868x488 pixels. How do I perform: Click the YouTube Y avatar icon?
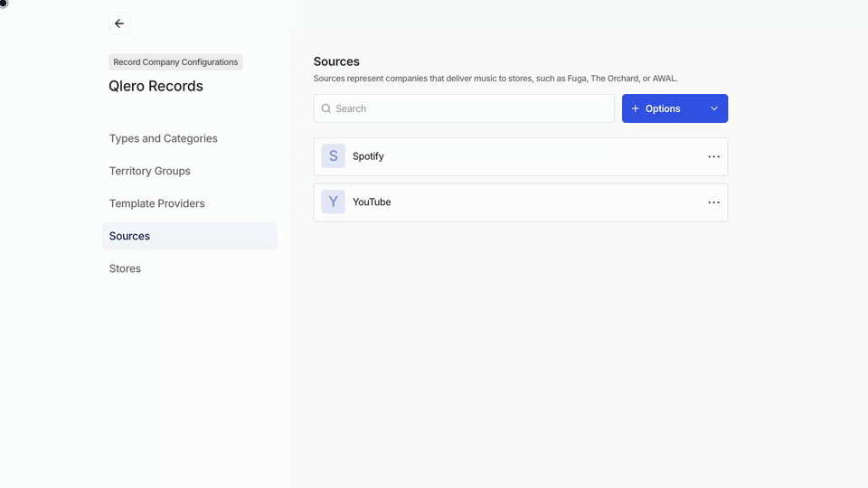coord(334,202)
